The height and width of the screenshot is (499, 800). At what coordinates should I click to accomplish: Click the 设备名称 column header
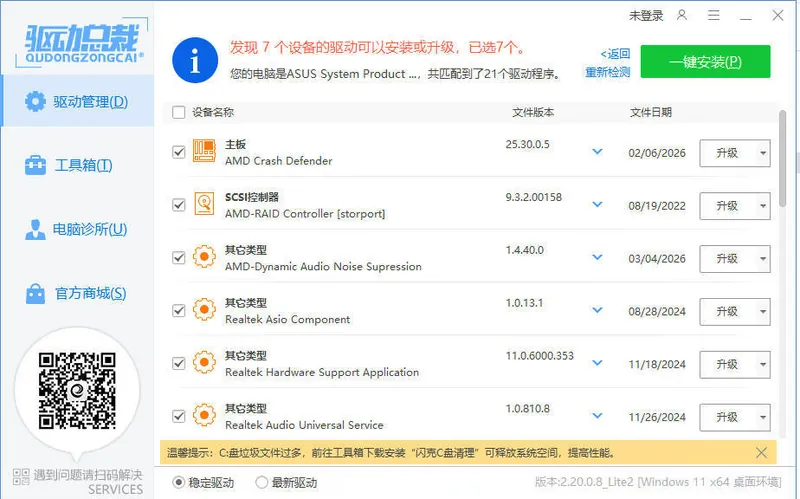point(213,112)
